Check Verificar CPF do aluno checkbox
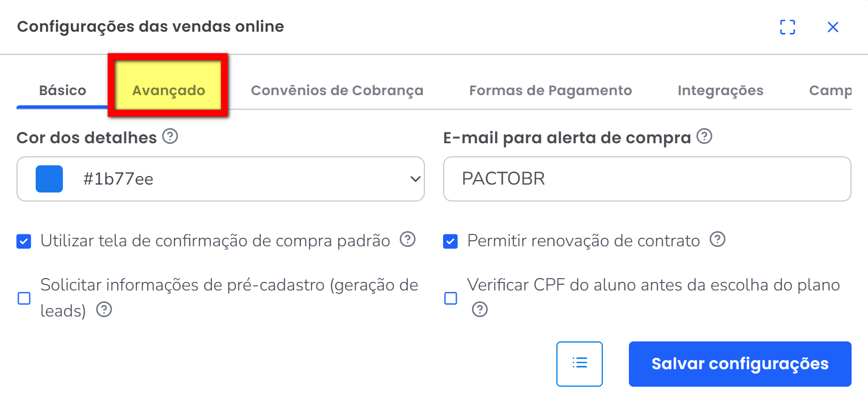 pyautogui.click(x=450, y=298)
